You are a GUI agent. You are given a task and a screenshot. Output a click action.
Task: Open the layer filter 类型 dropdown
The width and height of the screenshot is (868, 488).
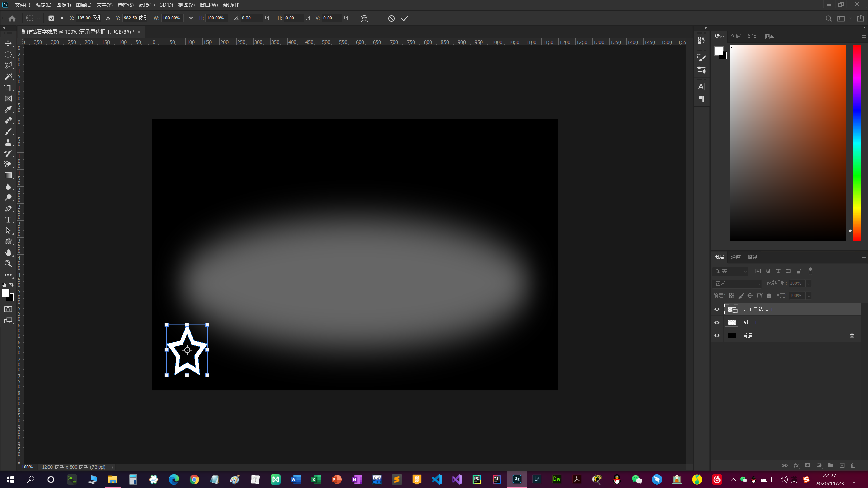point(730,271)
